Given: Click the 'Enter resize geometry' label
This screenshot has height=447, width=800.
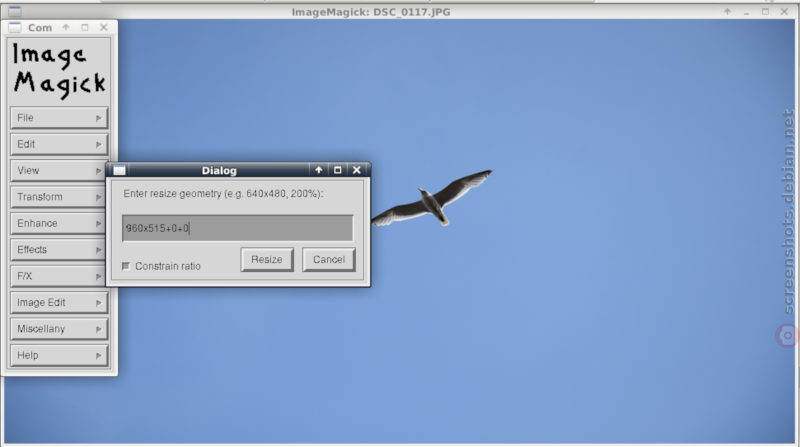Looking at the screenshot, I should point(223,194).
